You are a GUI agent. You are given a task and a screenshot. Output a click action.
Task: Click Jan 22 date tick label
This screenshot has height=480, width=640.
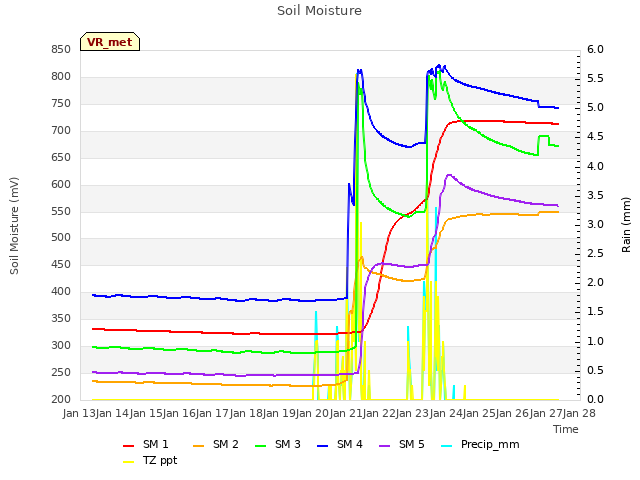[x=380, y=413]
